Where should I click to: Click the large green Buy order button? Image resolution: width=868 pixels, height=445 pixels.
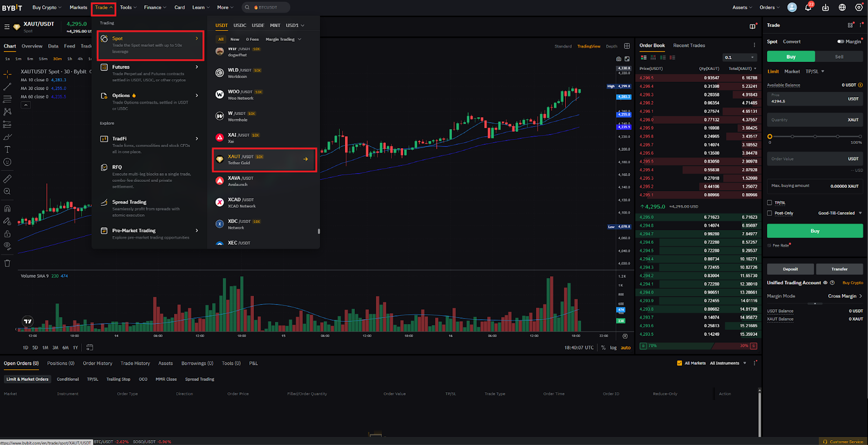point(815,231)
